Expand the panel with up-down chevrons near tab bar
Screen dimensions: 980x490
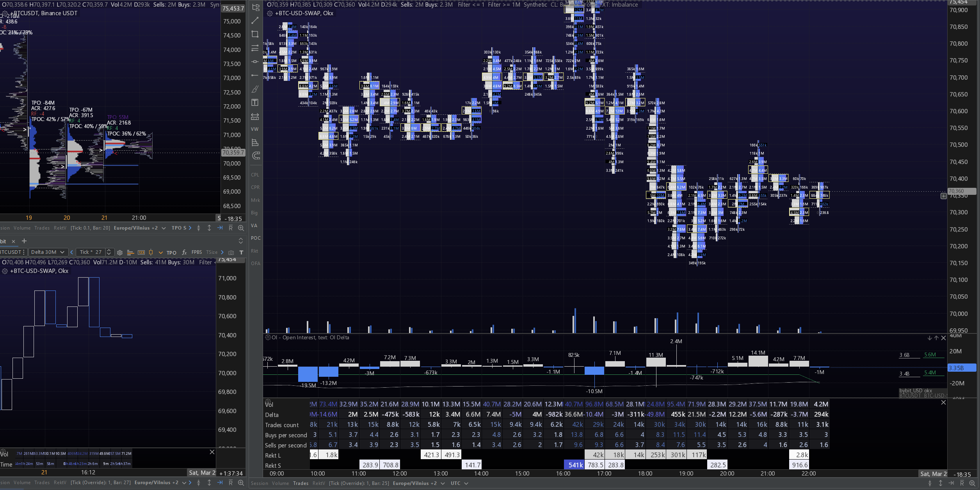tap(241, 241)
